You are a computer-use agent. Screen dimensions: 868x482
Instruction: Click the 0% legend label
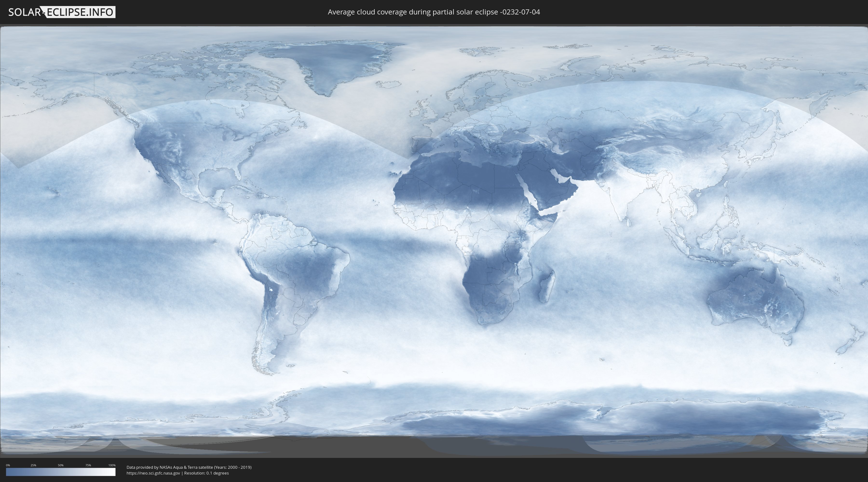(x=8, y=465)
